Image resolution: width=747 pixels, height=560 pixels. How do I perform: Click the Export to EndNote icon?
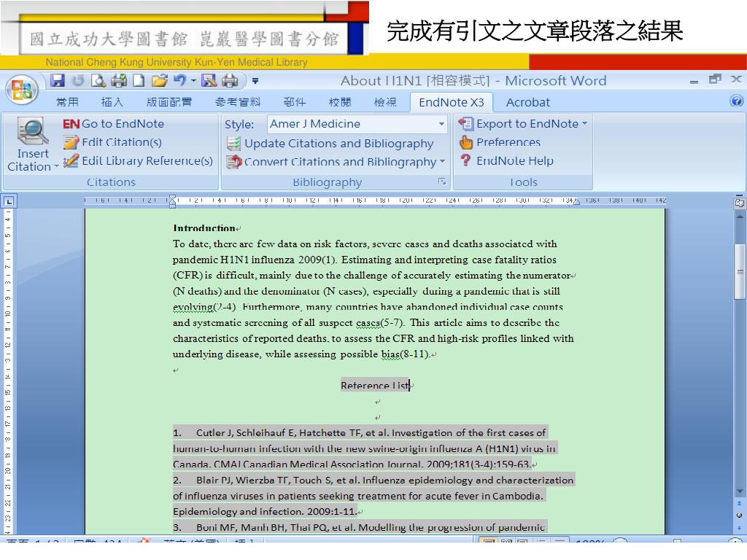click(465, 124)
